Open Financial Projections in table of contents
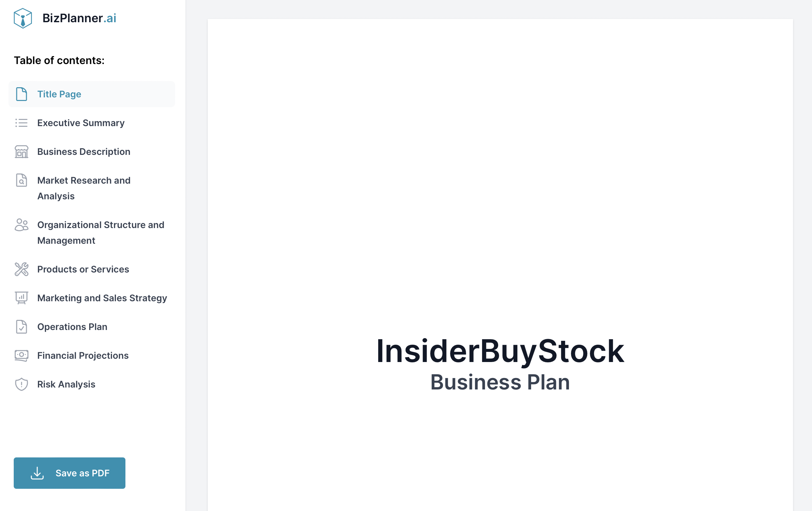The image size is (812, 511). [83, 355]
